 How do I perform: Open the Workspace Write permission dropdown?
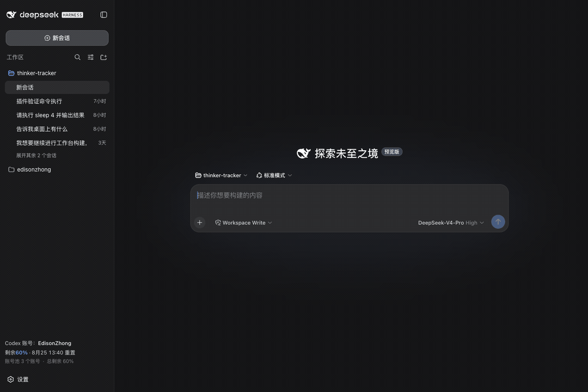coord(243,223)
